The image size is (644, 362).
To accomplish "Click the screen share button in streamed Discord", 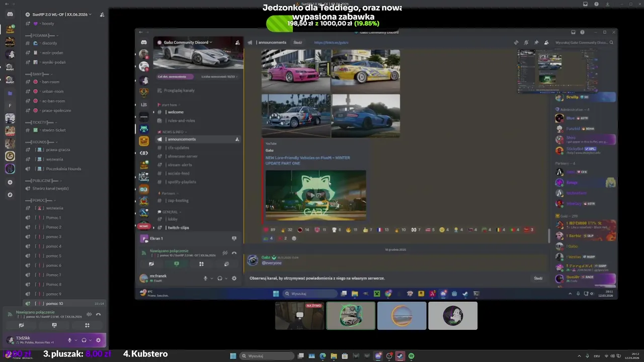I will click(177, 263).
